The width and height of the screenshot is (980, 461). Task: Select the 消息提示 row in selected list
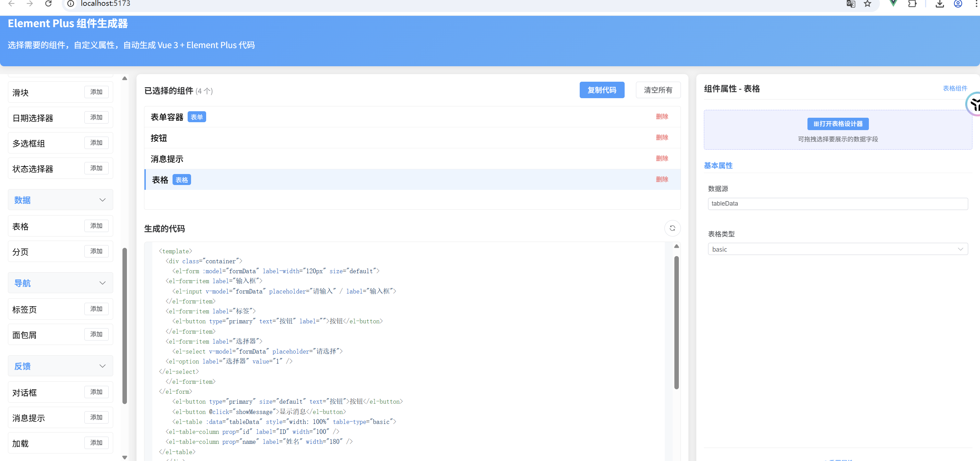(x=412, y=159)
